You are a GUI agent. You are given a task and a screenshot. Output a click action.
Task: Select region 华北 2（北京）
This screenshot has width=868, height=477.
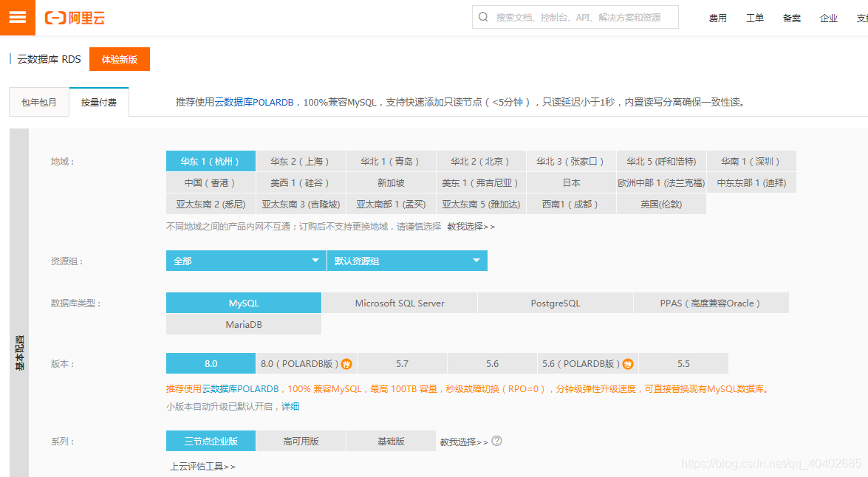tap(481, 161)
